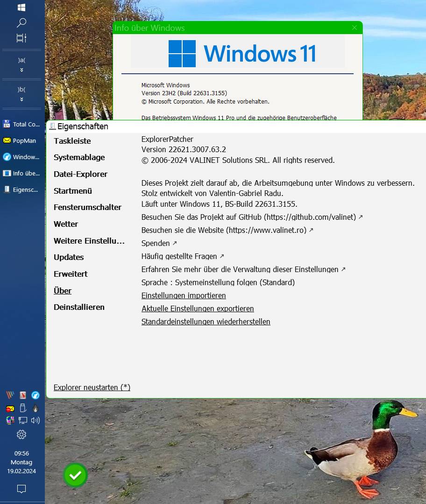Open the Startmenü section

coord(73,190)
